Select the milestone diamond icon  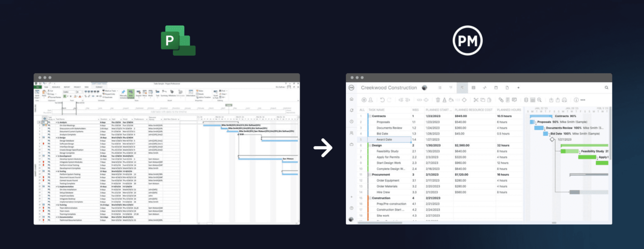coord(465,100)
